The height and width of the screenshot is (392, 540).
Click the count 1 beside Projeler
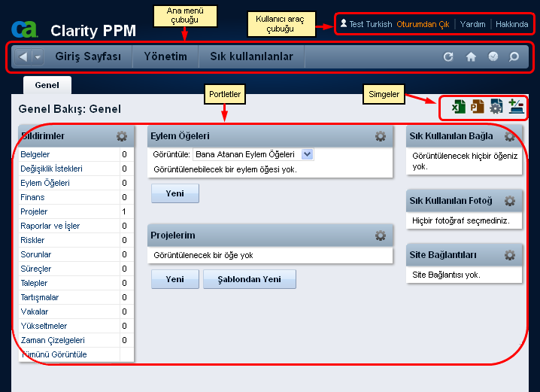pyautogui.click(x=124, y=211)
